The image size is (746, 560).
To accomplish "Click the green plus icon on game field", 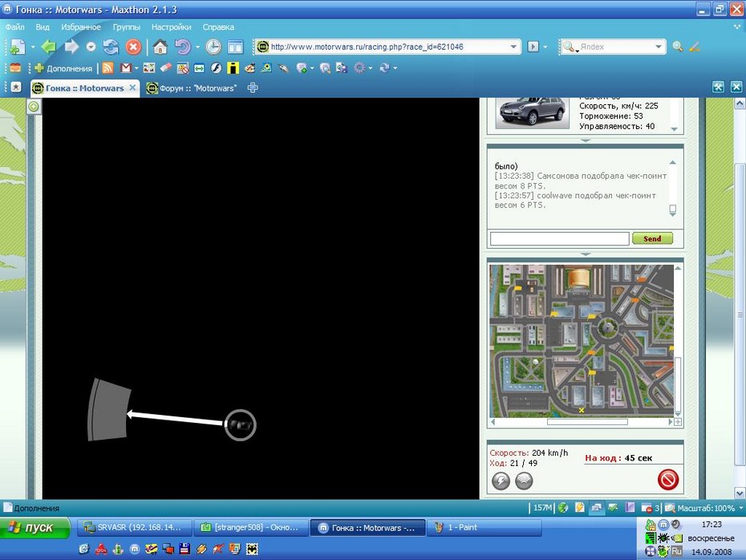I will [34, 107].
